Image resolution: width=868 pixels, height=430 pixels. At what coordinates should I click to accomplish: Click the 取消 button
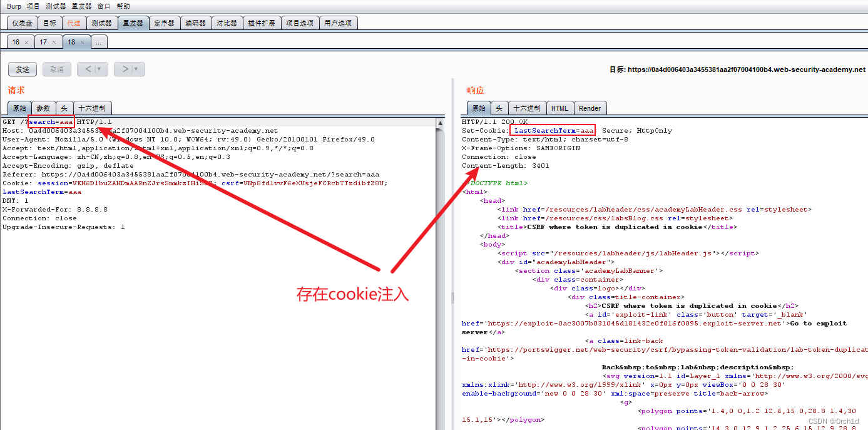coord(57,69)
